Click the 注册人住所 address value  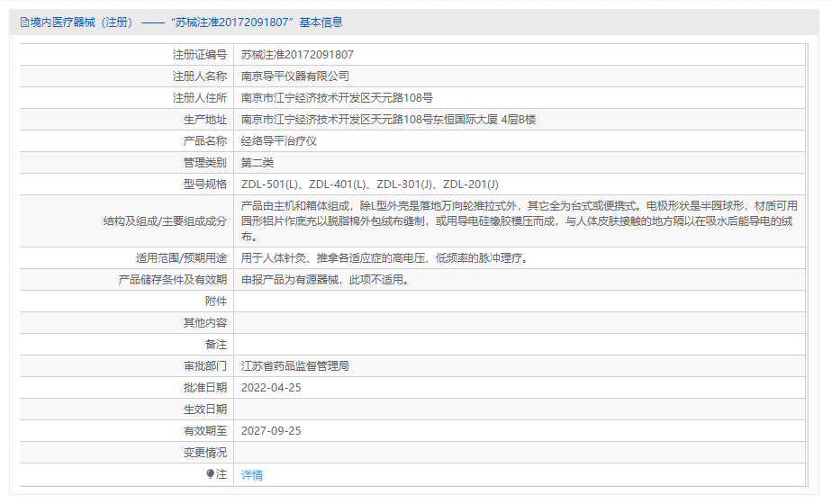[x=337, y=97]
